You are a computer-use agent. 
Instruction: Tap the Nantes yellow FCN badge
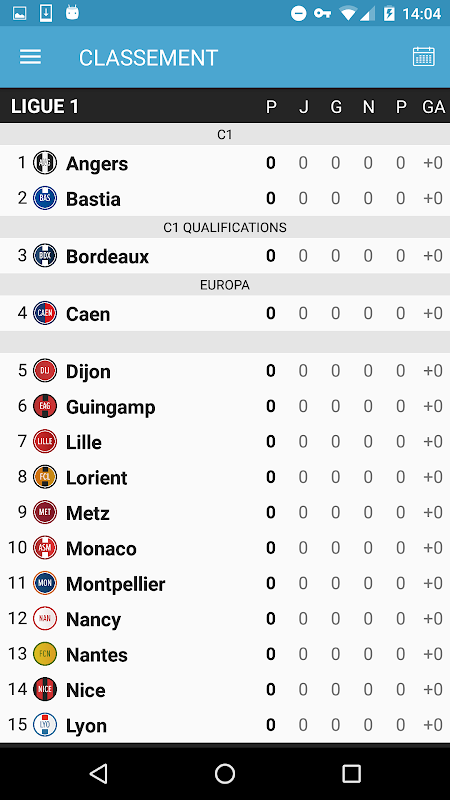pos(45,654)
